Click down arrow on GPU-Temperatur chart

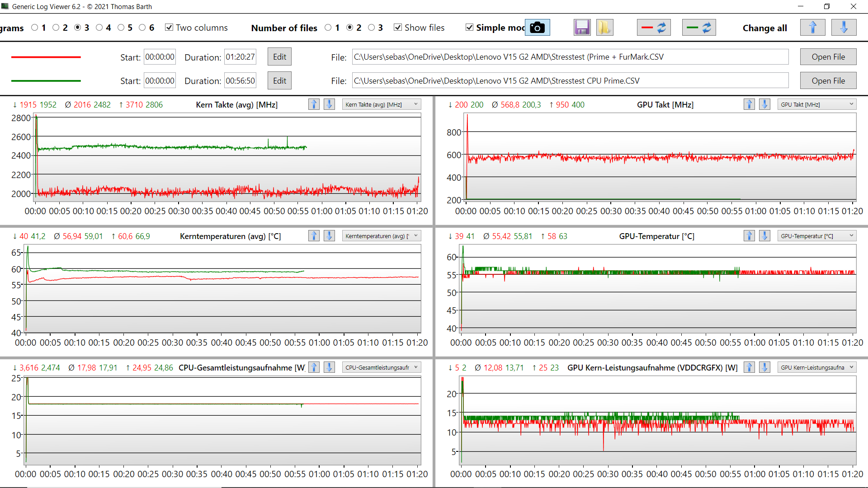[764, 236]
